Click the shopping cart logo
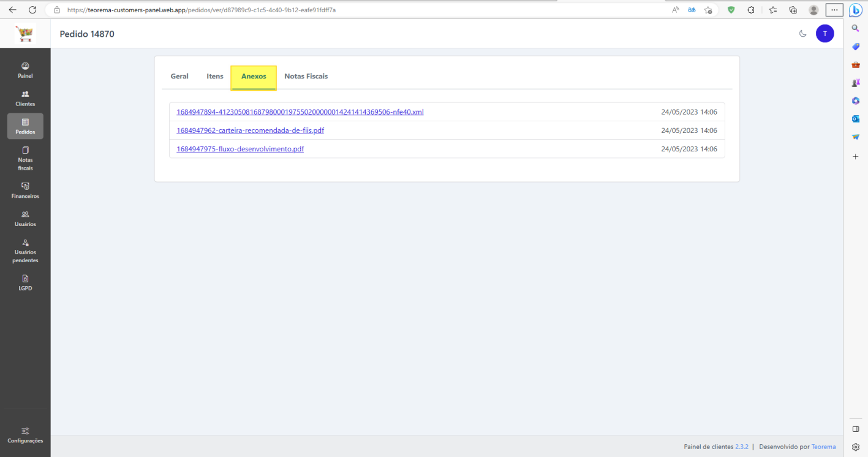The width and height of the screenshot is (868, 457). [25, 34]
